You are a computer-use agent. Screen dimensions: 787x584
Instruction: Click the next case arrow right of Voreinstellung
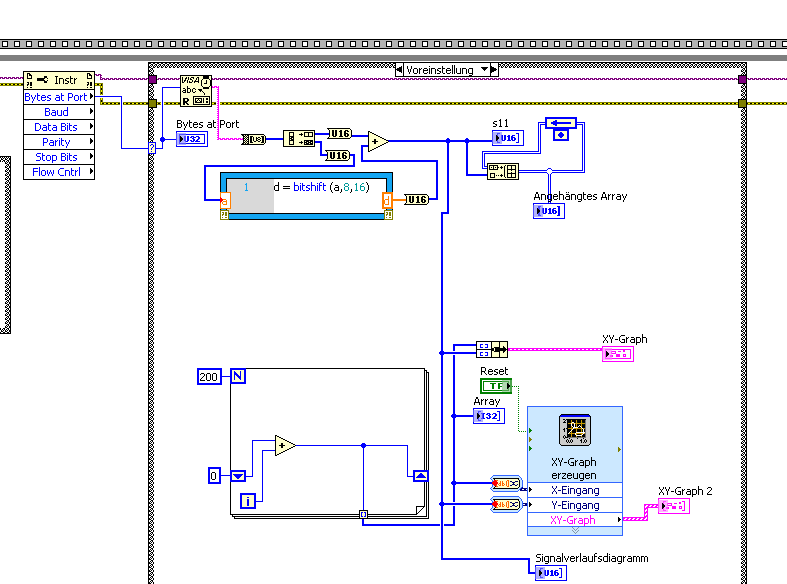494,70
